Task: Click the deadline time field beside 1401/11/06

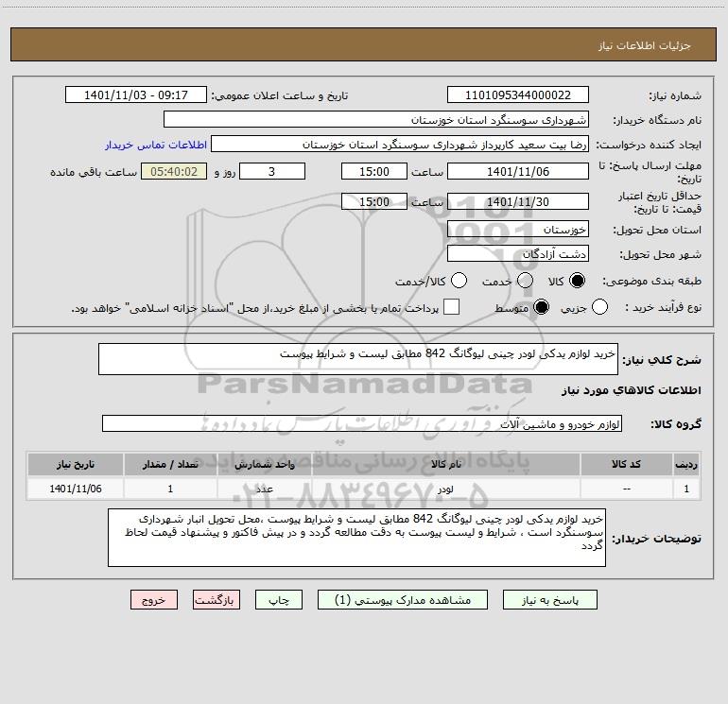Action: click(x=374, y=171)
